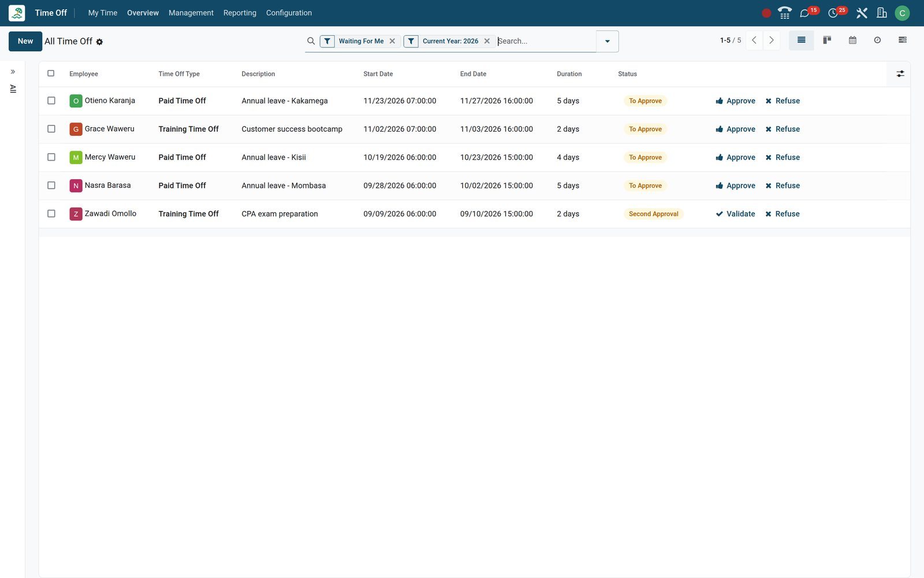
Task: Expand the collapsed left side panel
Action: coord(13,72)
